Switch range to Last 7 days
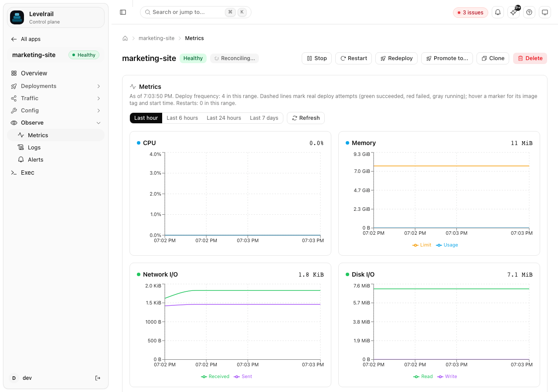 (264, 118)
